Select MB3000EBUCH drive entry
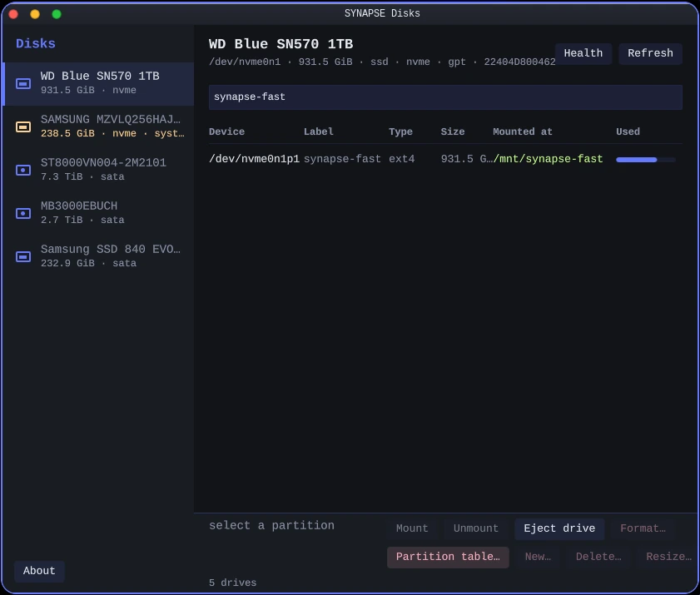Image resolution: width=700 pixels, height=595 pixels. [98, 213]
